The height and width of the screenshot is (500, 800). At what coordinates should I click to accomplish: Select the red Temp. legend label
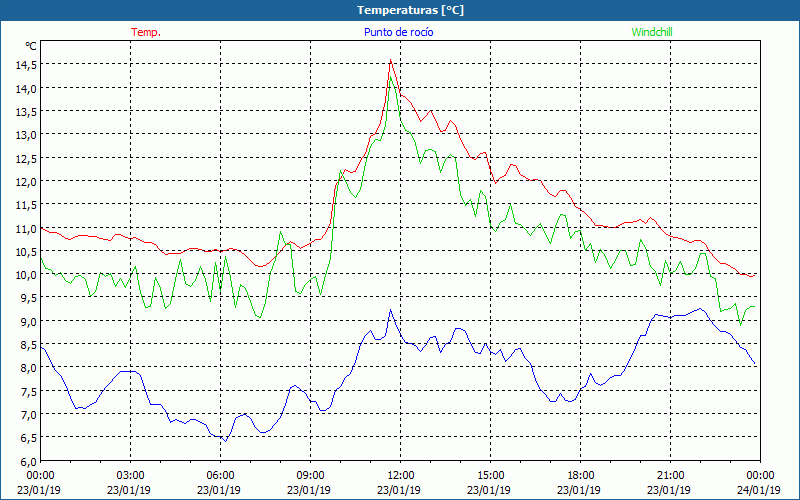click(146, 32)
